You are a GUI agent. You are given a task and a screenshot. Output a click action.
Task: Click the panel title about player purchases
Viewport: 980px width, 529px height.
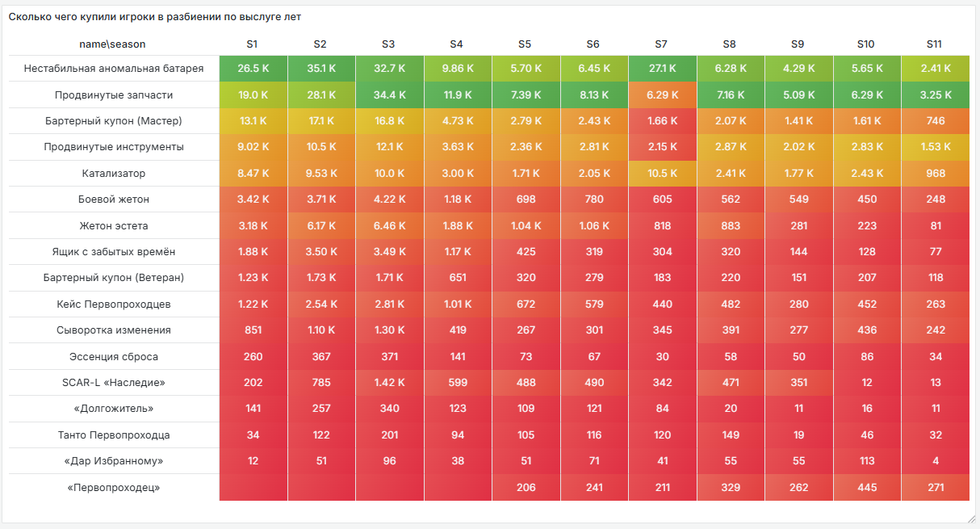pyautogui.click(x=155, y=16)
